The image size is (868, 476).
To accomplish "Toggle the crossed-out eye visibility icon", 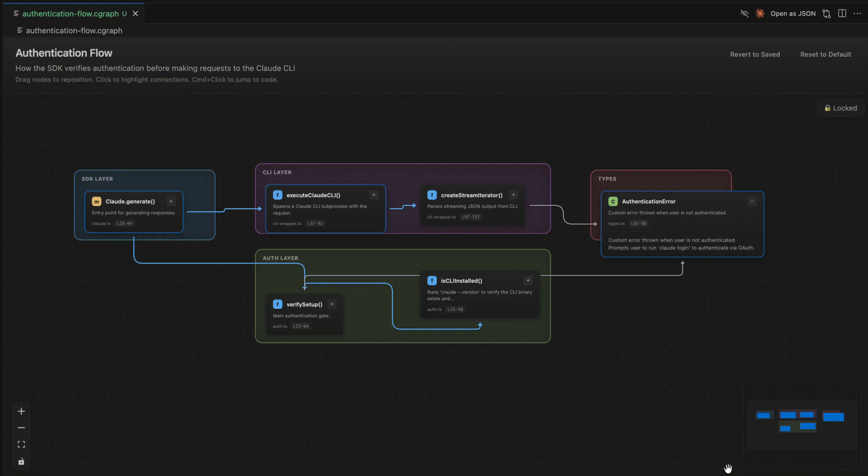I will [x=744, y=13].
